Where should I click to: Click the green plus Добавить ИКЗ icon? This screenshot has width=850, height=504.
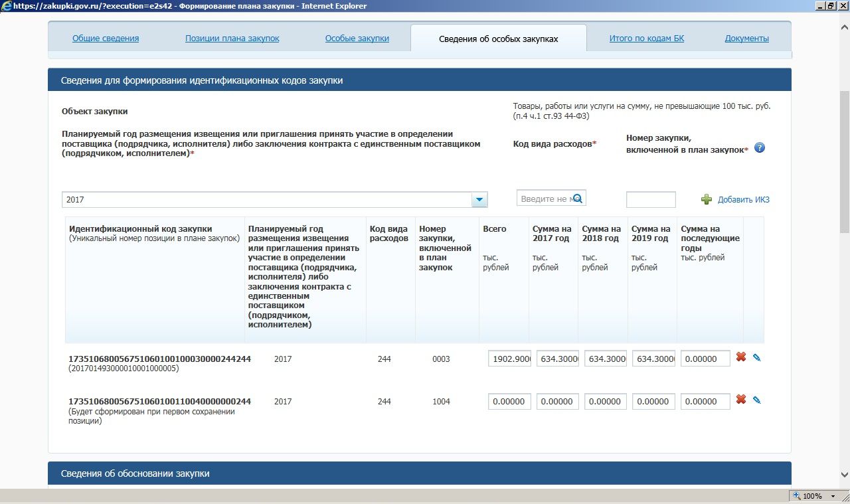(x=707, y=199)
